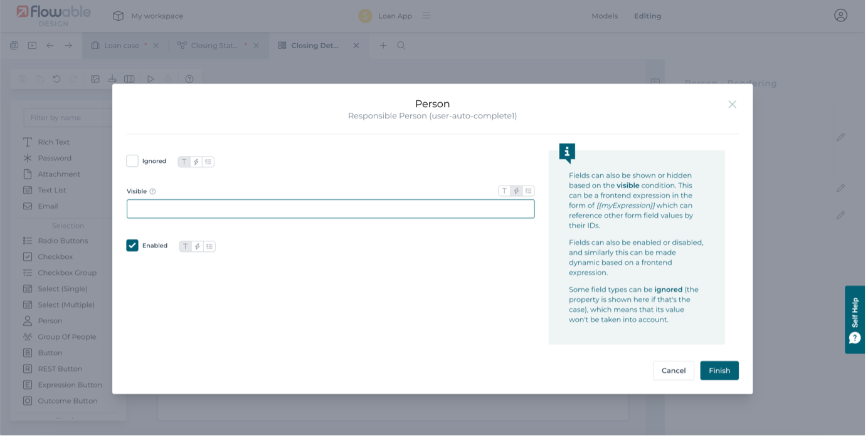Close the Person dialog with the X
This screenshot has width=868, height=438.
pyautogui.click(x=732, y=105)
